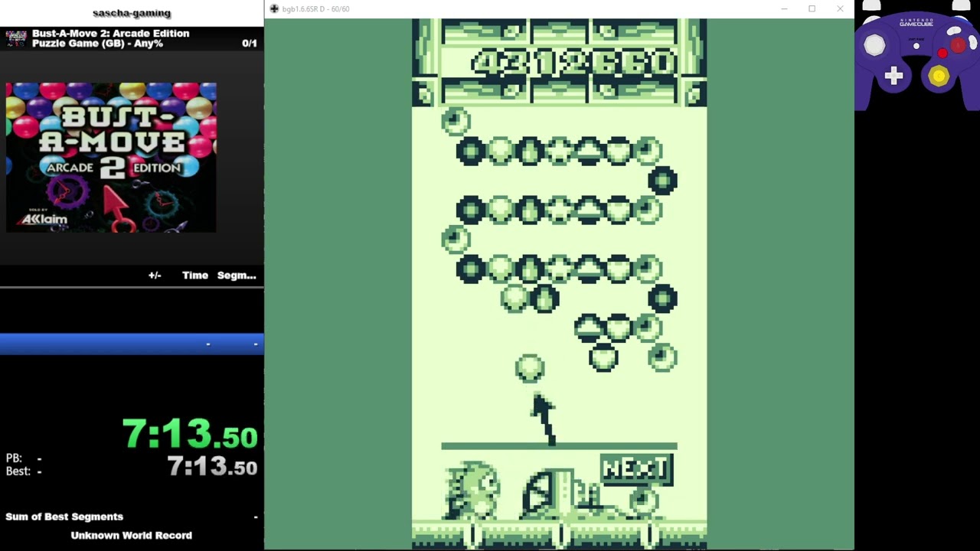Click the white analog stick on controller overlay

tap(874, 46)
